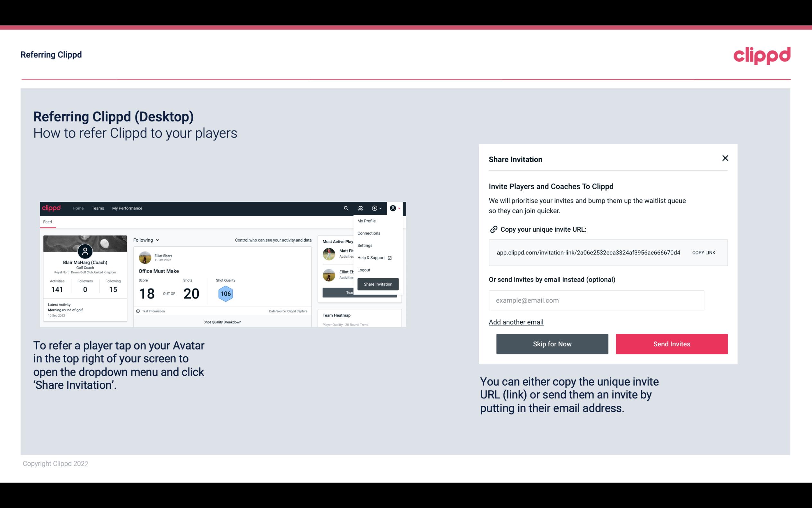Click the My Performance nav dropdown

pyautogui.click(x=127, y=208)
